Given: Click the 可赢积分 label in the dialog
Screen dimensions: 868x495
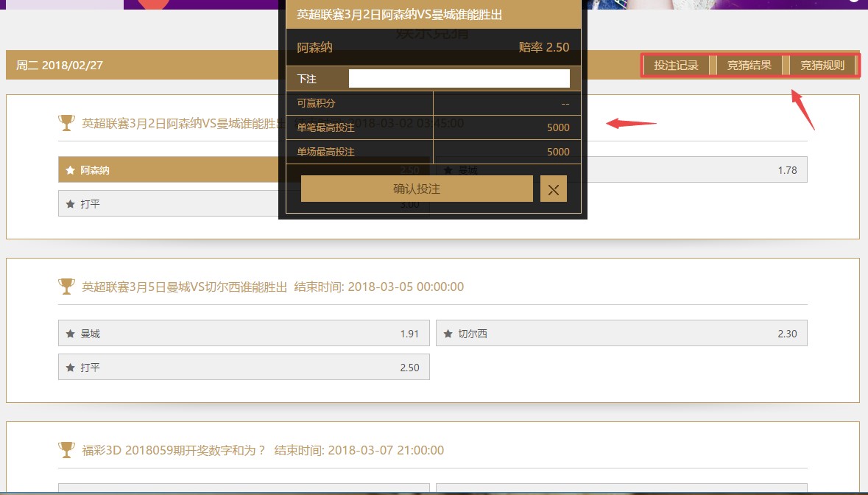Looking at the screenshot, I should click(316, 103).
